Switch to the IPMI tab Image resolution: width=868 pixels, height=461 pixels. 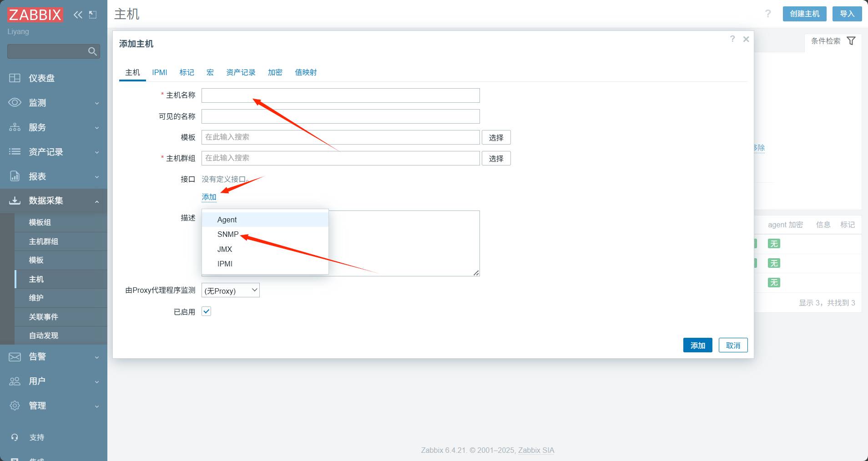160,72
